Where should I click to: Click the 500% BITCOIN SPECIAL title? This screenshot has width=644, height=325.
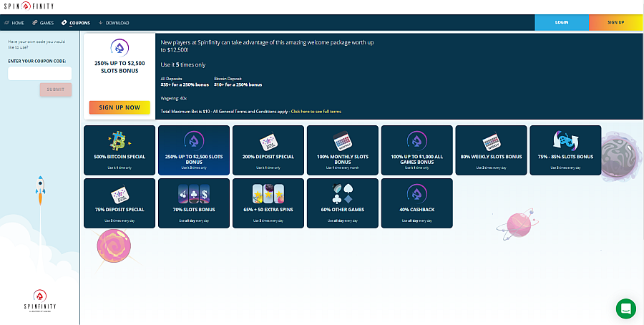coord(119,157)
